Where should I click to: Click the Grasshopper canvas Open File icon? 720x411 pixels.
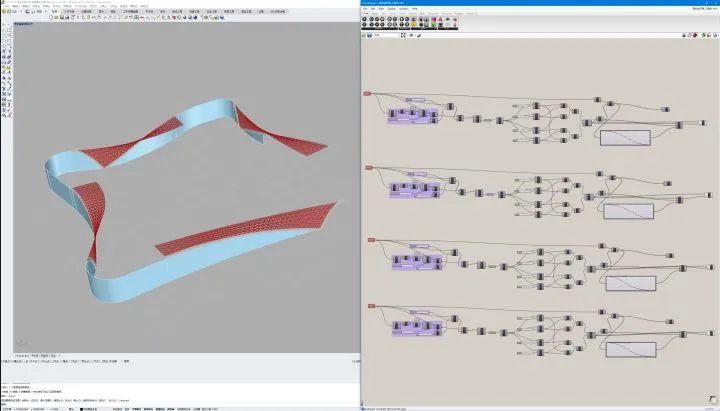click(x=364, y=35)
